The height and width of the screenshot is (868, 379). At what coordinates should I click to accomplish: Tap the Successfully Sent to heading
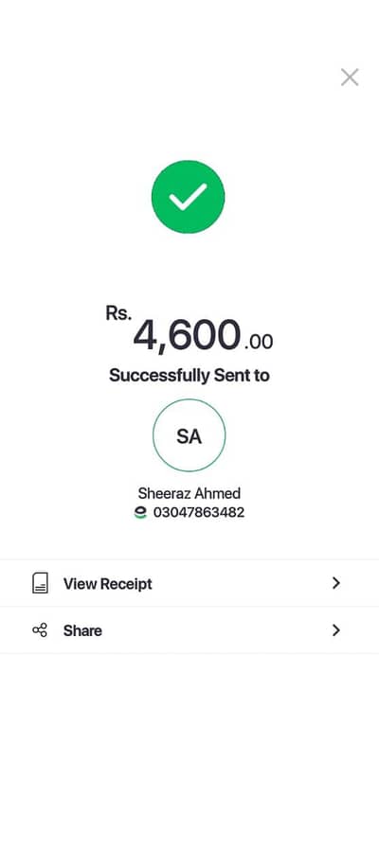click(x=189, y=376)
